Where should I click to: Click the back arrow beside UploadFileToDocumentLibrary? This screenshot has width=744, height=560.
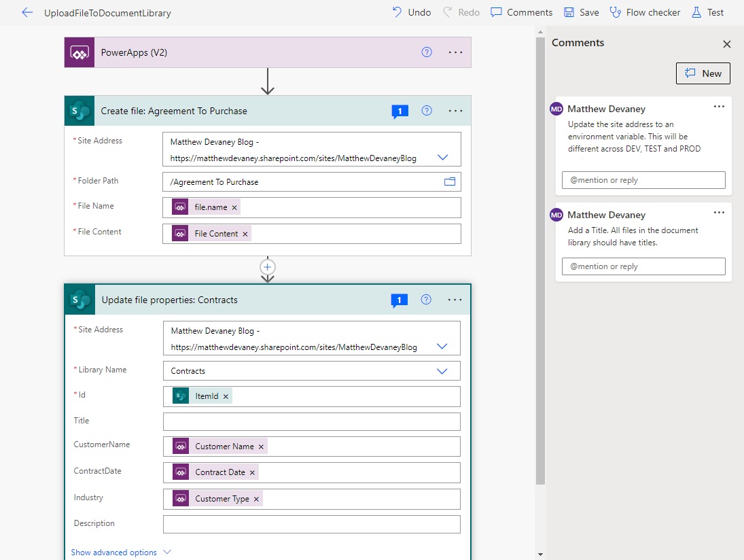point(27,13)
